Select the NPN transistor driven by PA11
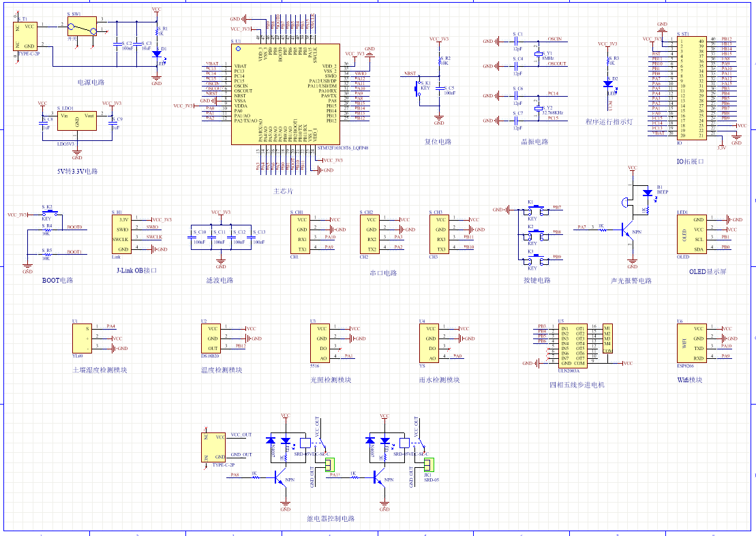756x536 pixels. point(380,477)
